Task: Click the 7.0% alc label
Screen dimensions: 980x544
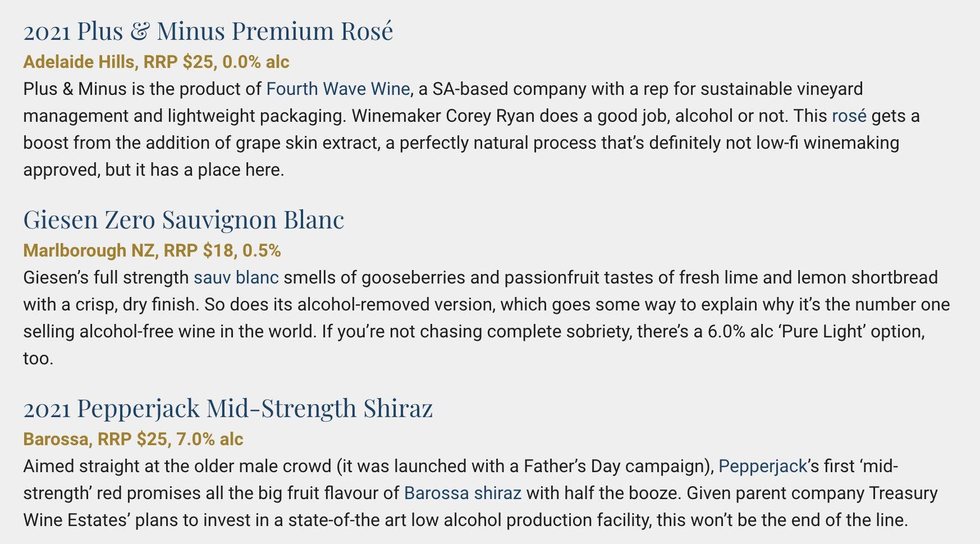Action: point(210,439)
